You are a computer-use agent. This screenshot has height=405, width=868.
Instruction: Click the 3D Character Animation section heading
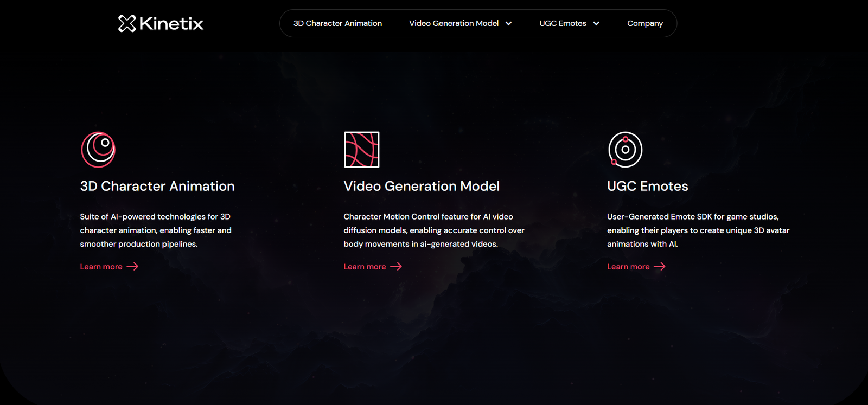click(157, 186)
